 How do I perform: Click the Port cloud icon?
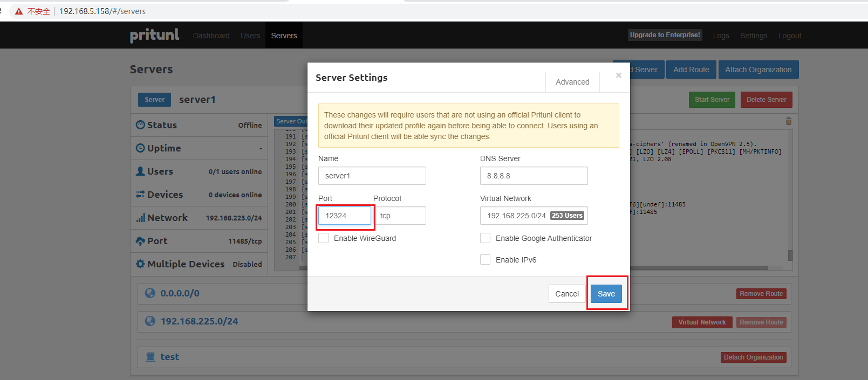pyautogui.click(x=140, y=241)
